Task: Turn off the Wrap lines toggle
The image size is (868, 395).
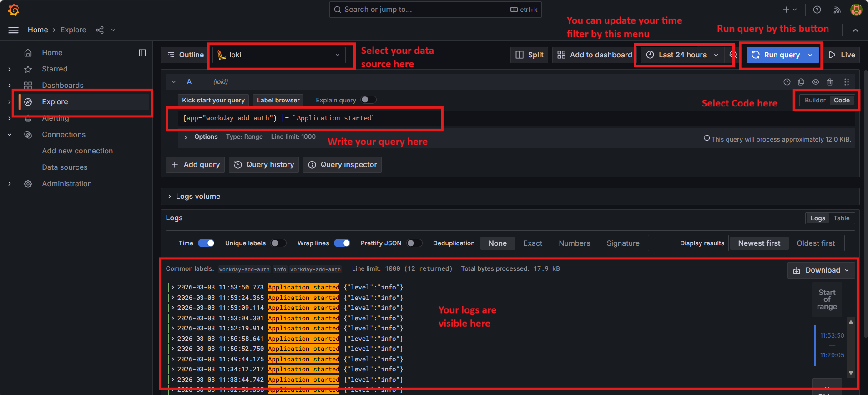Action: [x=342, y=243]
